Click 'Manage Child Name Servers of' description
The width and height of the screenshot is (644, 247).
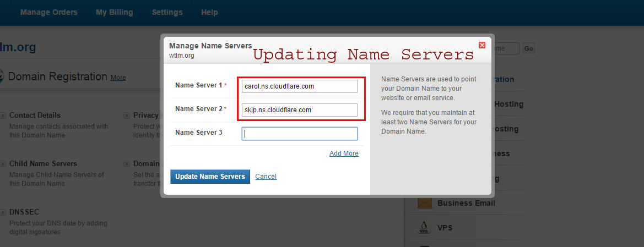click(57, 175)
